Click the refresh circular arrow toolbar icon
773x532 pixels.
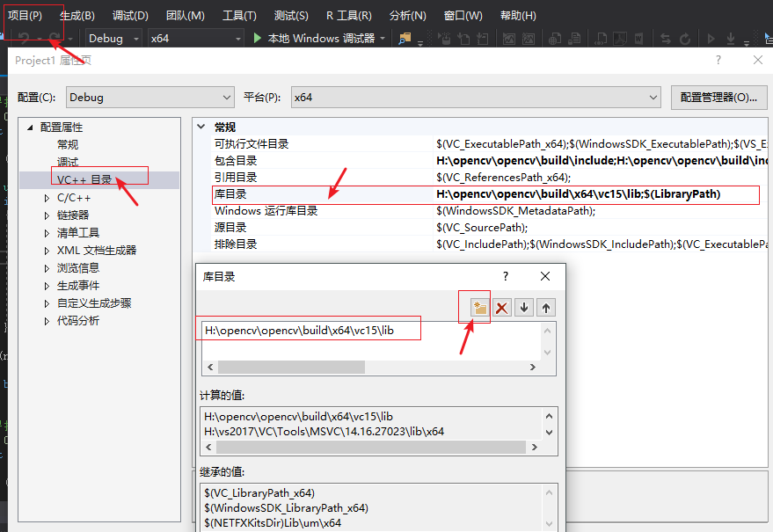[685, 39]
